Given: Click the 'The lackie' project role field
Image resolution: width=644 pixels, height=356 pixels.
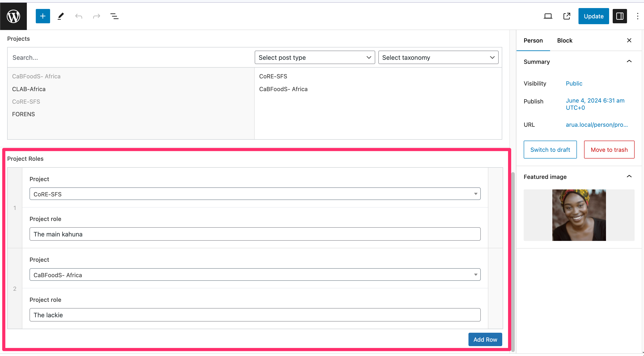Looking at the screenshot, I should [x=255, y=315].
